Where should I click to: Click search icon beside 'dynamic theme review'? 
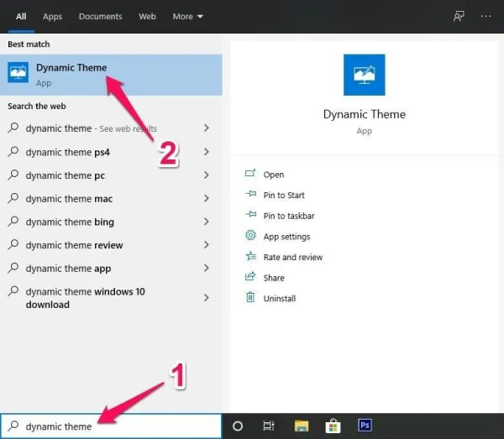tap(13, 244)
